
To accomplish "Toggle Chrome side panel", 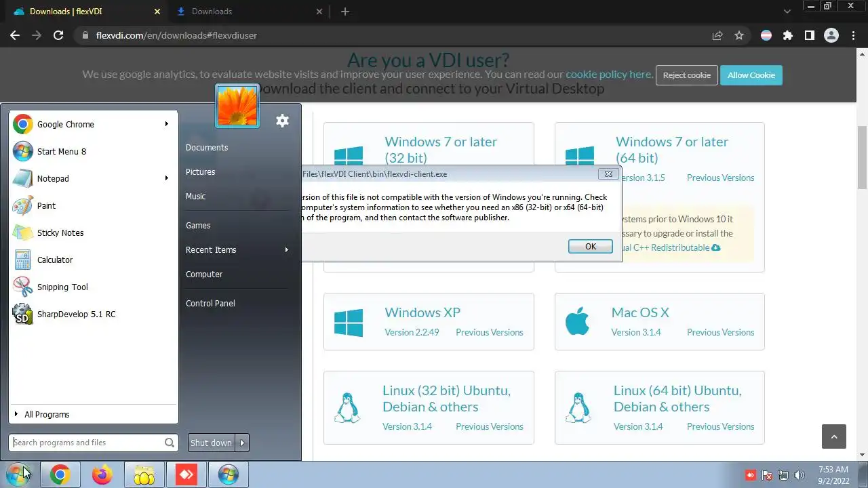I will [809, 35].
